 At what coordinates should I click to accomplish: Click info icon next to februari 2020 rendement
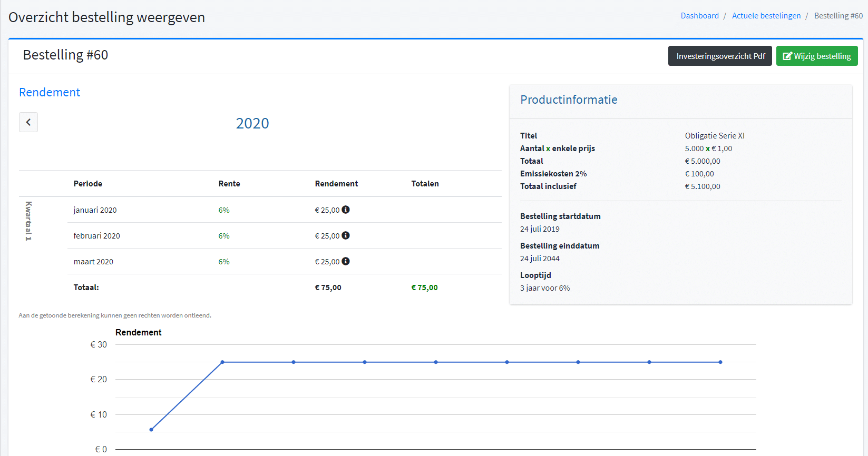(346, 235)
